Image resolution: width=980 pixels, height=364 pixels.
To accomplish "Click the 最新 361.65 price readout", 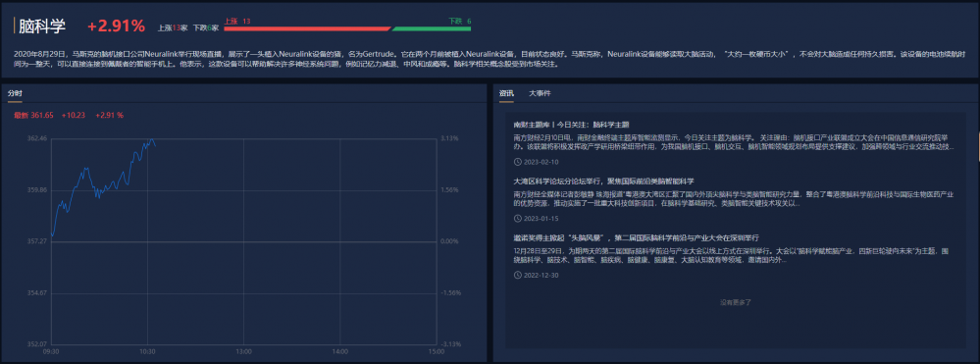I will click(33, 115).
